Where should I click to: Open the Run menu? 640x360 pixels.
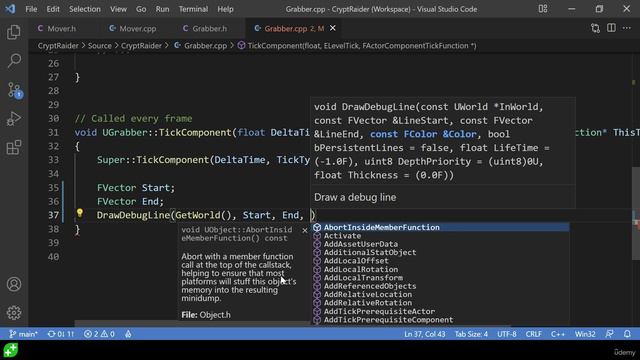pyautogui.click(x=162, y=9)
